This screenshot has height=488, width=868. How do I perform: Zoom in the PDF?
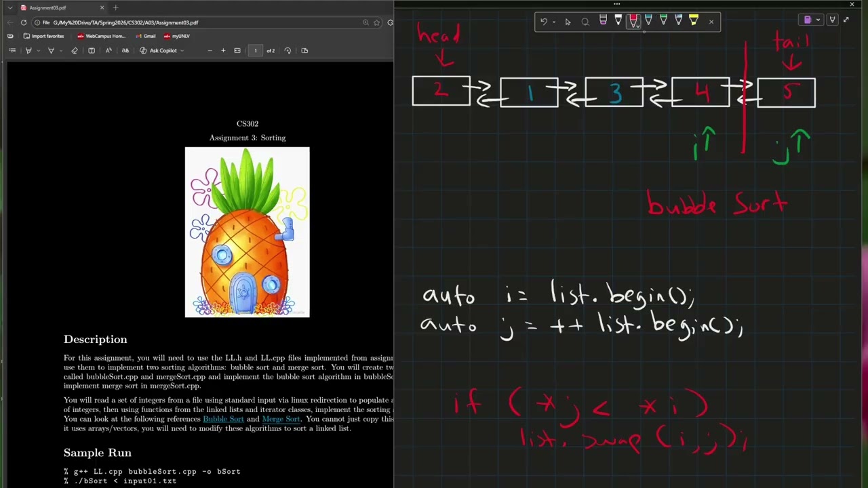click(x=223, y=50)
